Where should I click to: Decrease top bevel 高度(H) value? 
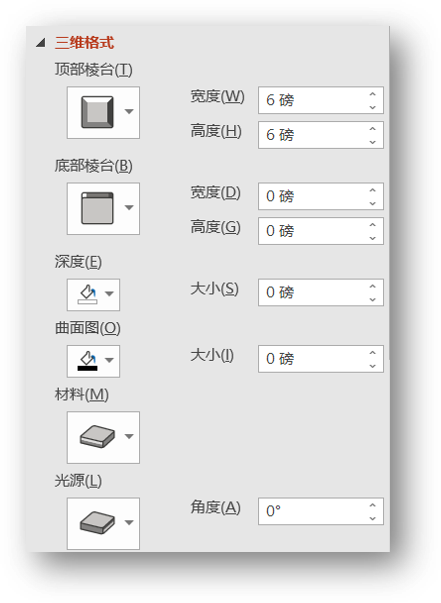[x=372, y=142]
